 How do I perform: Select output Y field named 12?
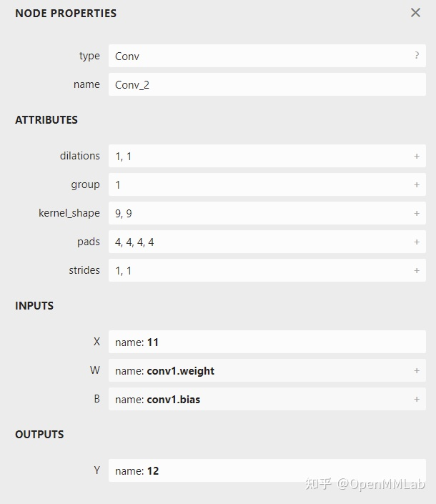pos(267,470)
